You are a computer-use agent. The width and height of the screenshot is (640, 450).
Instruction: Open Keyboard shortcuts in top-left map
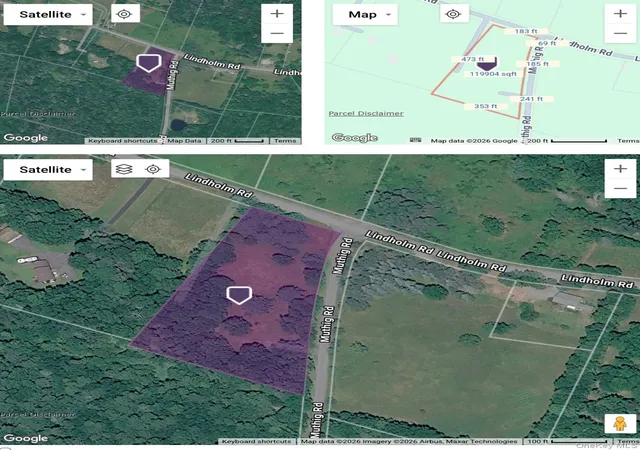(122, 140)
